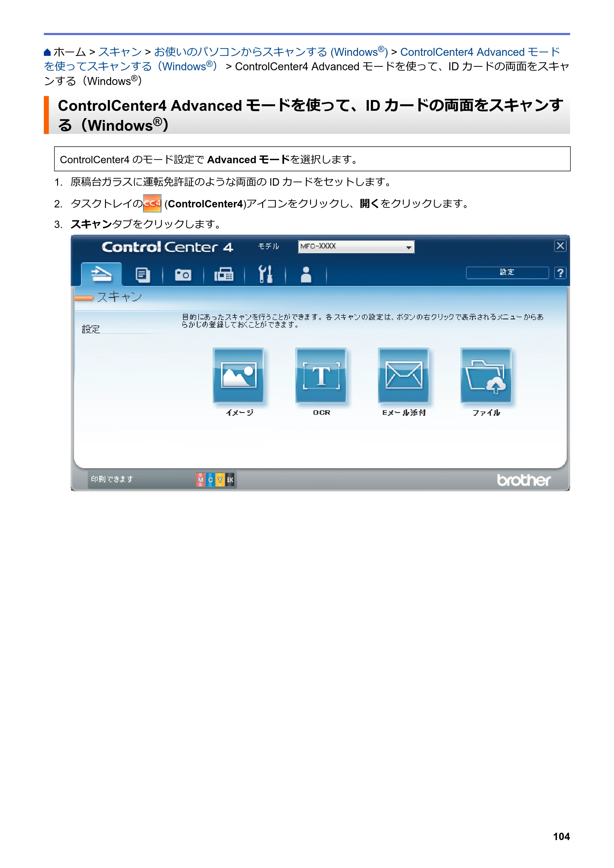Click the OCR scan button
The height and width of the screenshot is (868, 614).
(x=321, y=376)
